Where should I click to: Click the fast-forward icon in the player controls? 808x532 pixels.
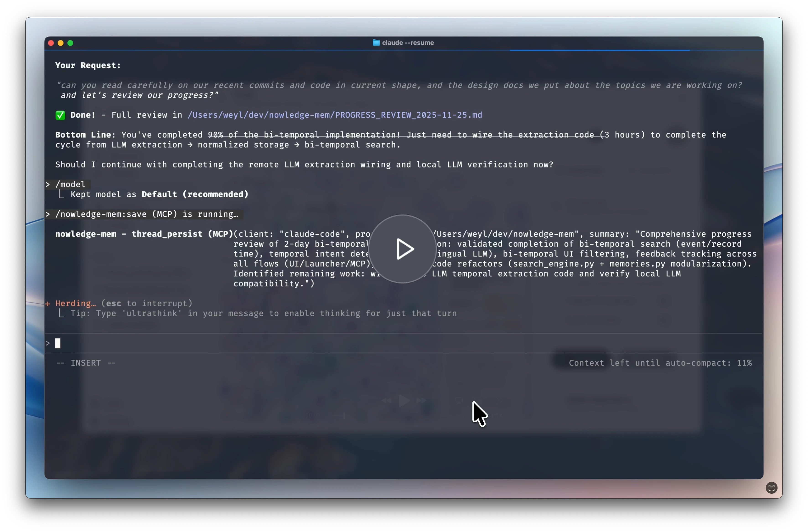point(421,400)
